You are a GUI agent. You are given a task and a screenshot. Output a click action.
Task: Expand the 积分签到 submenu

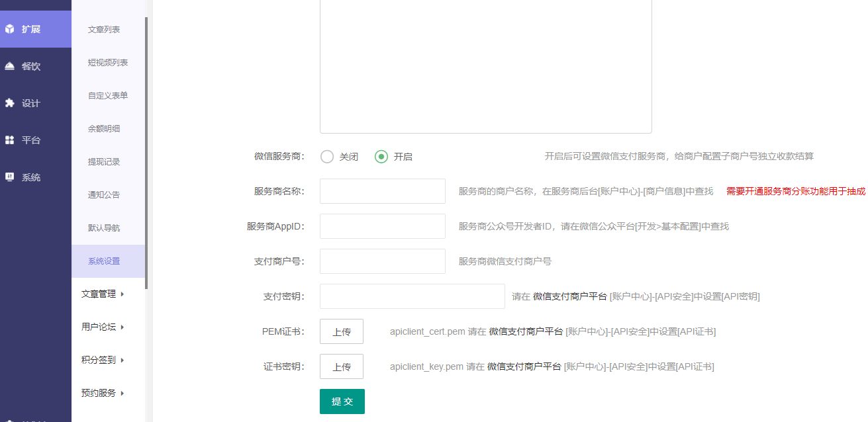(x=103, y=360)
